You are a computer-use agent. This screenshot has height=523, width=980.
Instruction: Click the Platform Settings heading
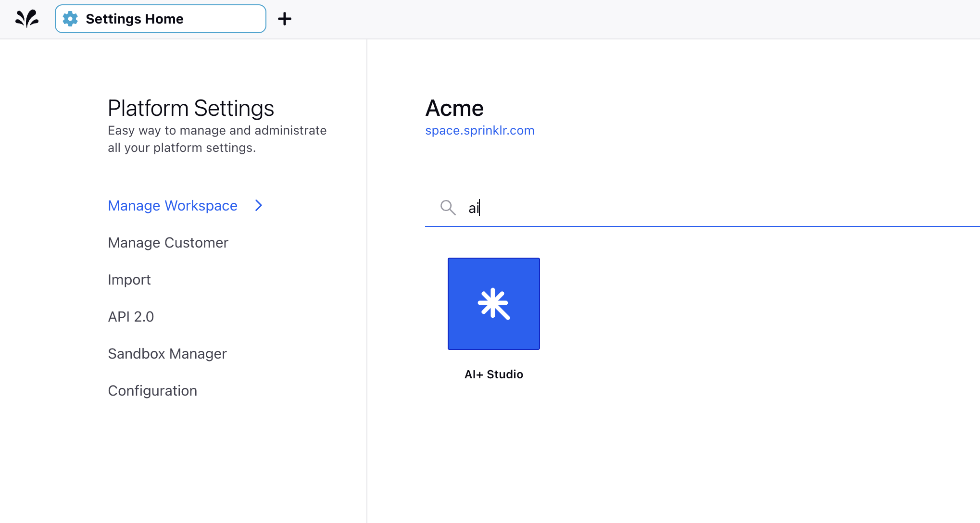(x=191, y=108)
